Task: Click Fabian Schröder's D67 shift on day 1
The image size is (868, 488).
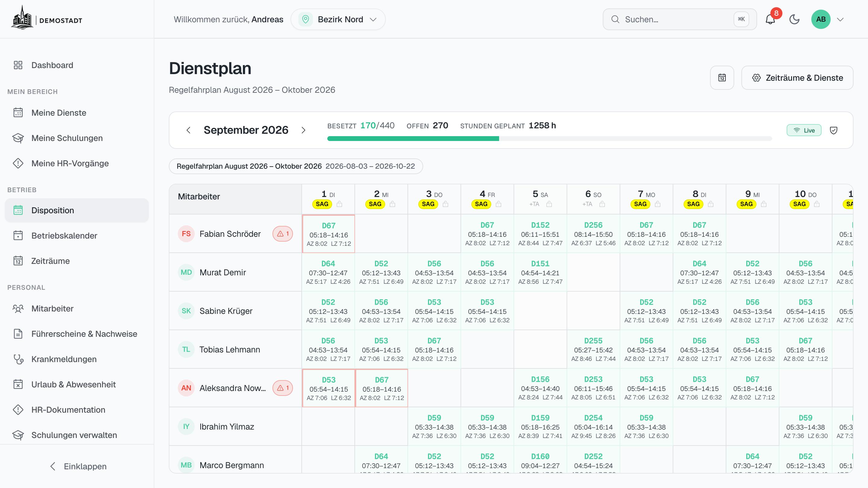Action: coord(329,234)
